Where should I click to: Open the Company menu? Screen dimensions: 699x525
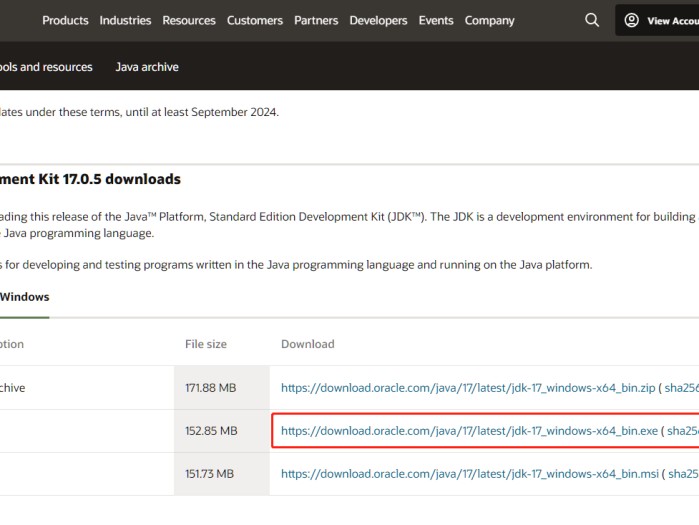click(490, 20)
